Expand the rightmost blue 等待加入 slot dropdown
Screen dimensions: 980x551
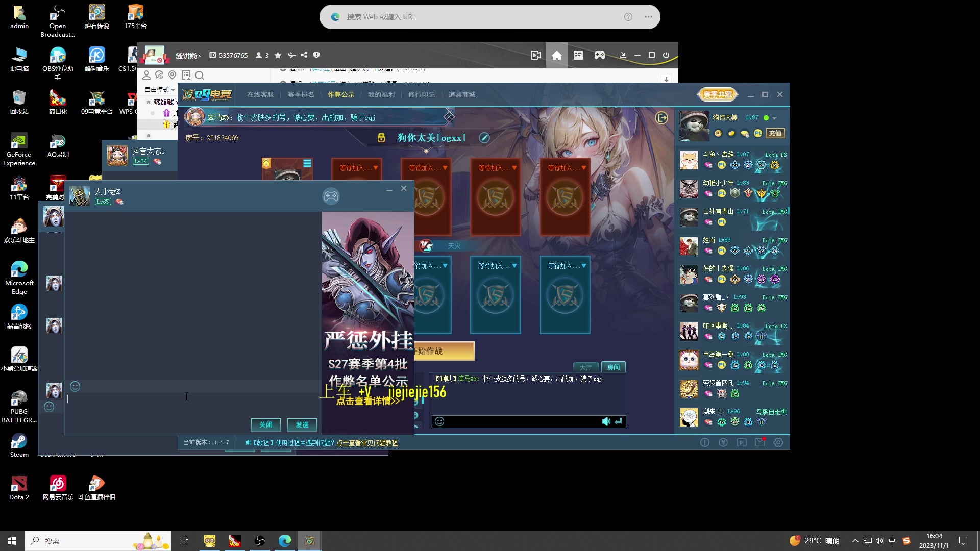pyautogui.click(x=584, y=266)
